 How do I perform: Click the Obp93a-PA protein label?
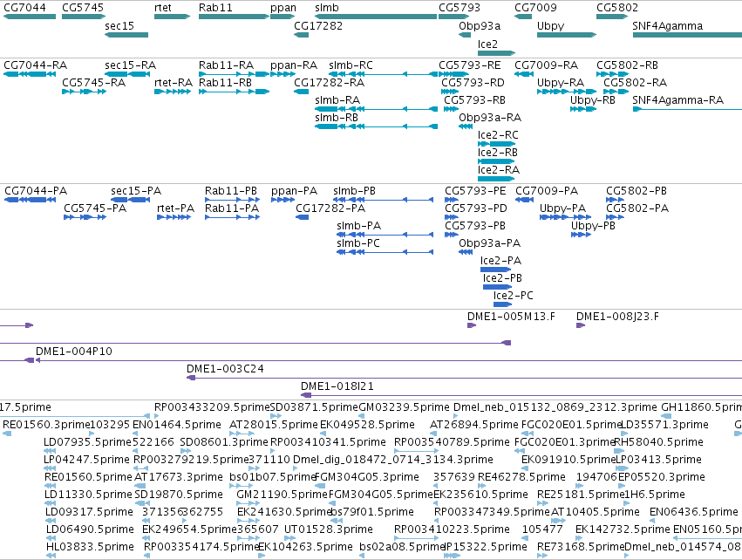(x=490, y=242)
